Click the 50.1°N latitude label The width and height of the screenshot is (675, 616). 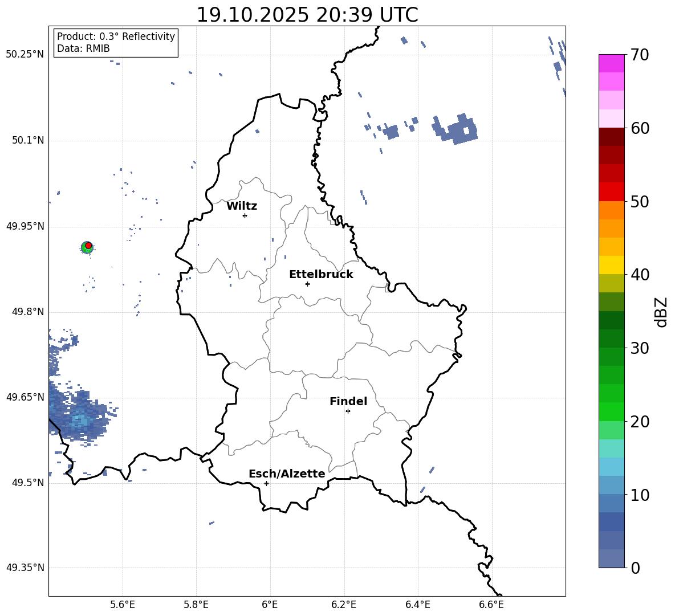[28, 141]
